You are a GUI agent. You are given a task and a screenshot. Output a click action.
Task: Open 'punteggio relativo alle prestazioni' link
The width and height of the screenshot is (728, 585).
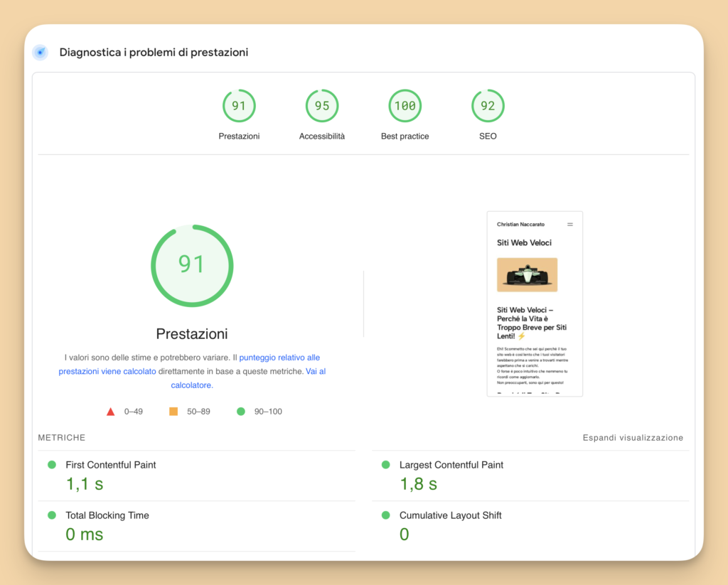pyautogui.click(x=279, y=358)
